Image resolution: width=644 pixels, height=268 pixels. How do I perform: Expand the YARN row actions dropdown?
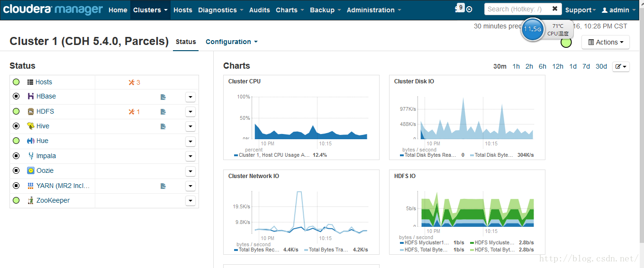click(x=190, y=186)
